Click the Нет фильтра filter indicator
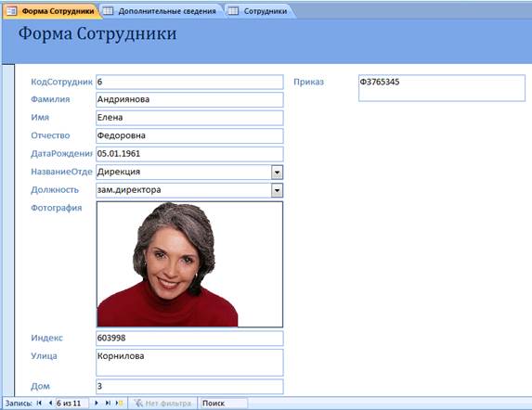 pos(162,404)
